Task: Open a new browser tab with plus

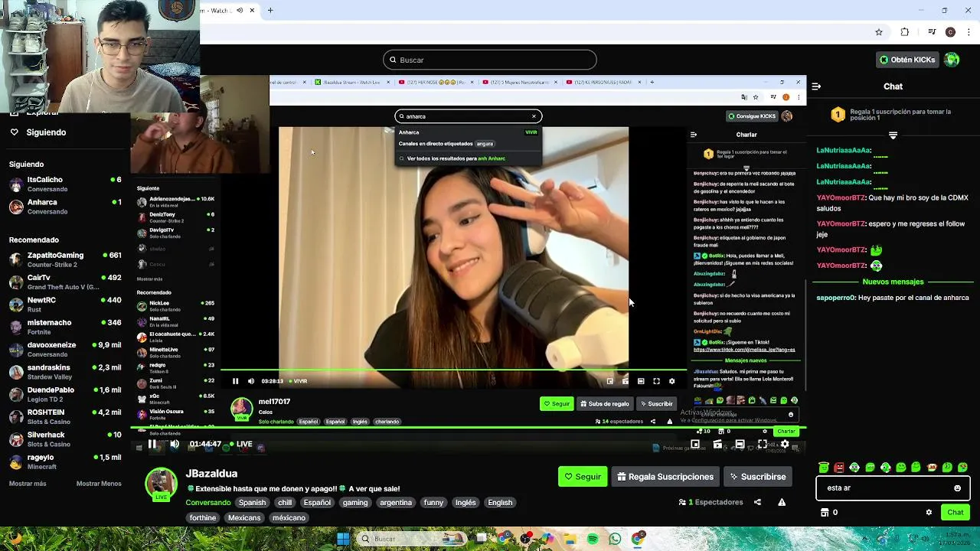Action: click(270, 11)
